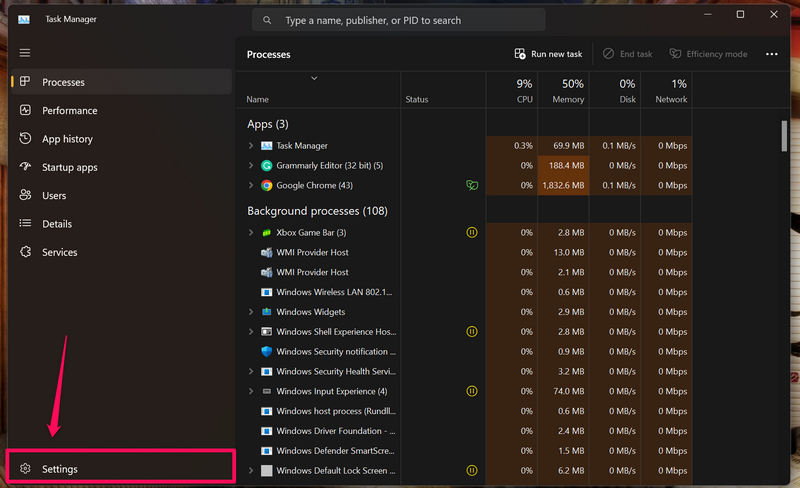
Task: Click the Run new task button
Action: coord(548,54)
